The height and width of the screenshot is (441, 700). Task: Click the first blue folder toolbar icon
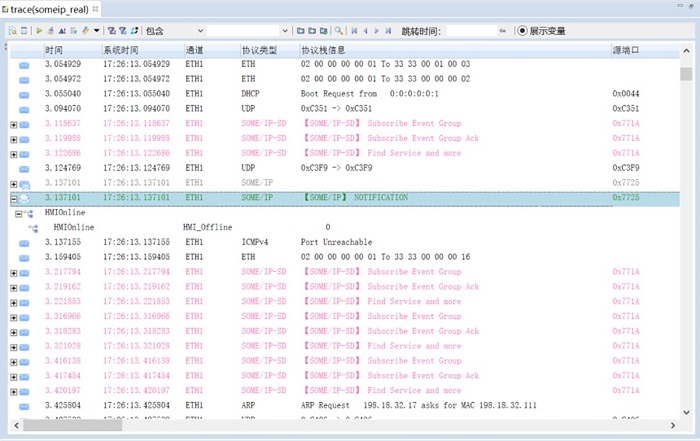[x=300, y=31]
